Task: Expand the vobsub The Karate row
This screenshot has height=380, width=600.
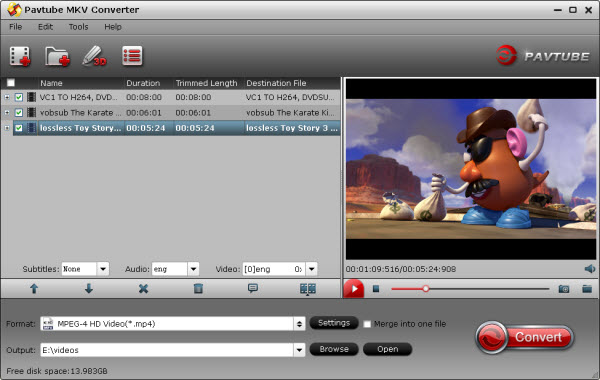Action: click(7, 113)
